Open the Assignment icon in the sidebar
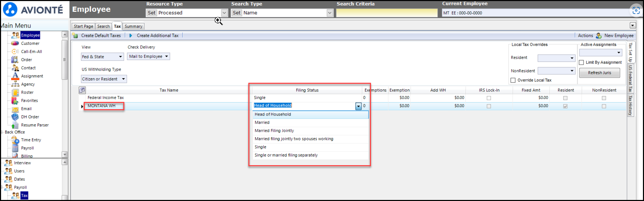 pos(15,76)
